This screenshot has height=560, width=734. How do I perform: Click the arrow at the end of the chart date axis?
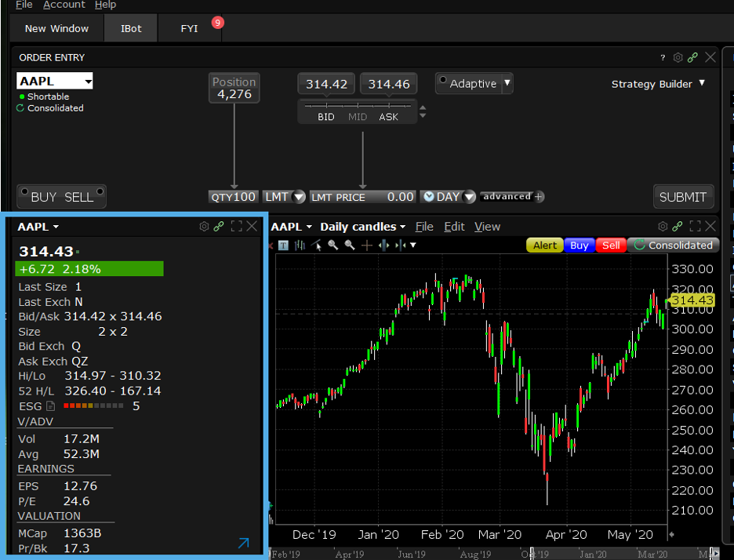(672, 534)
